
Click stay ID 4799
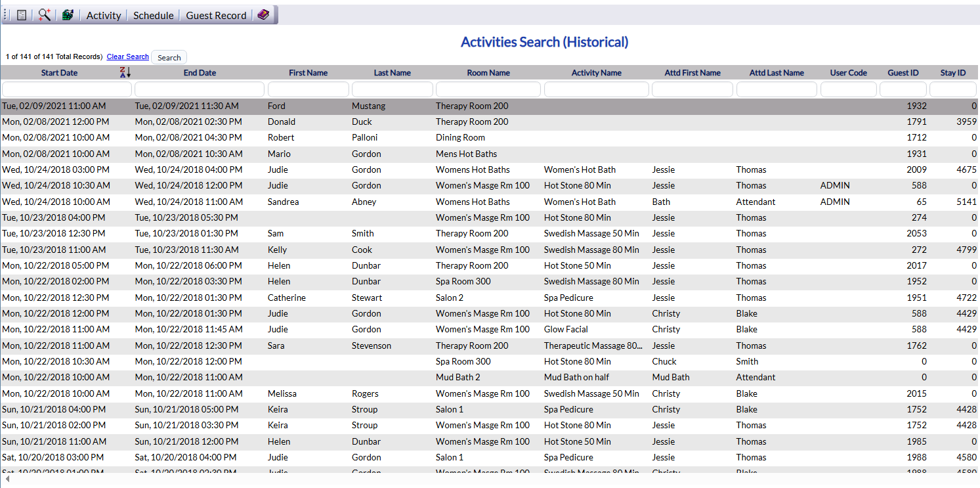[x=966, y=250]
